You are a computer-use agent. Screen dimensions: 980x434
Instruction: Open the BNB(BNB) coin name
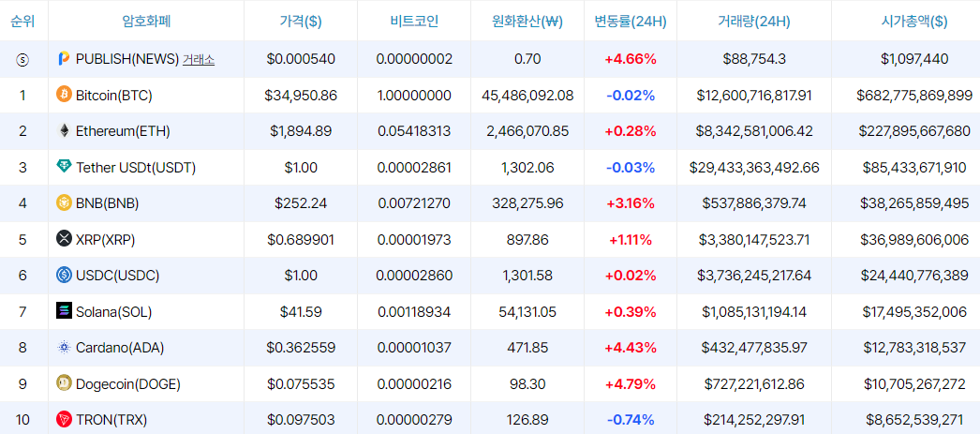point(107,203)
